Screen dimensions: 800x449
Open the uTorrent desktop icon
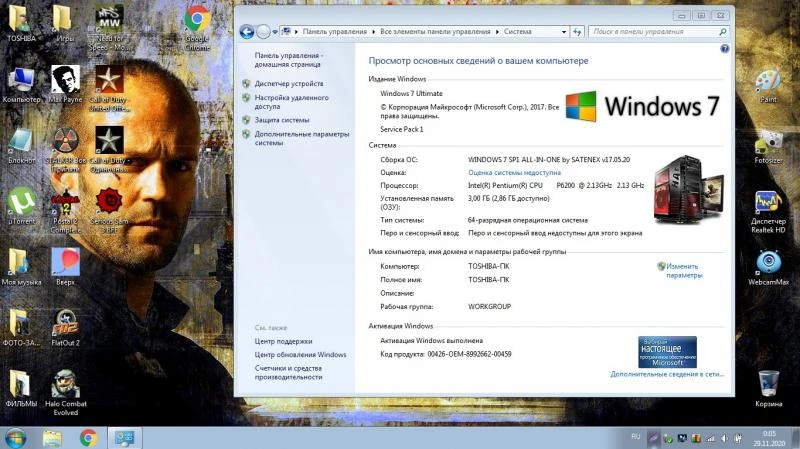click(21, 206)
